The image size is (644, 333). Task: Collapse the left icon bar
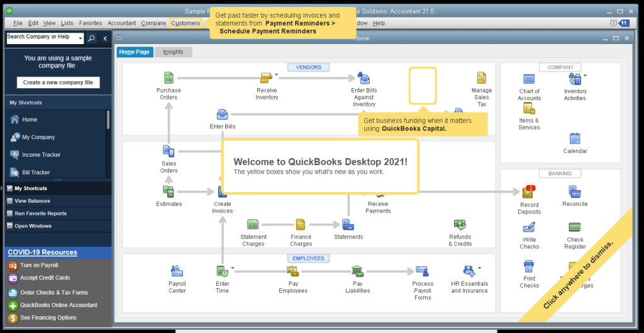click(105, 38)
